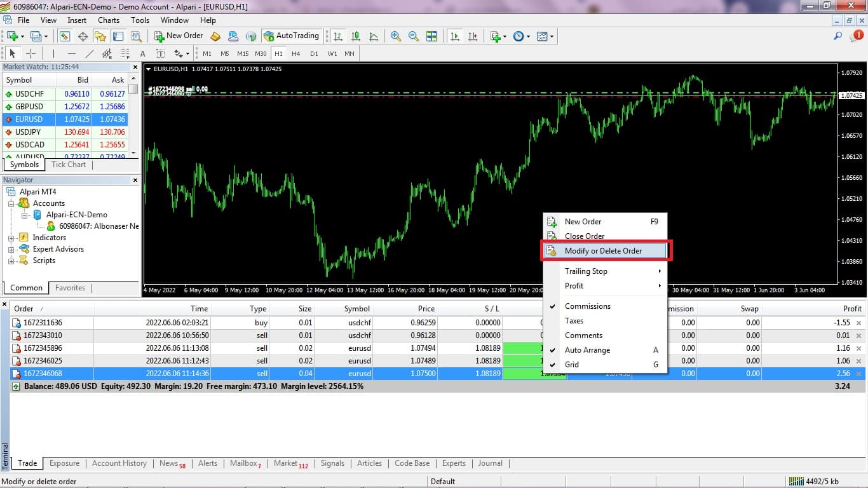Viewport: 868px width, 488px height.
Task: Close the Market Watch panel
Action: (135, 67)
